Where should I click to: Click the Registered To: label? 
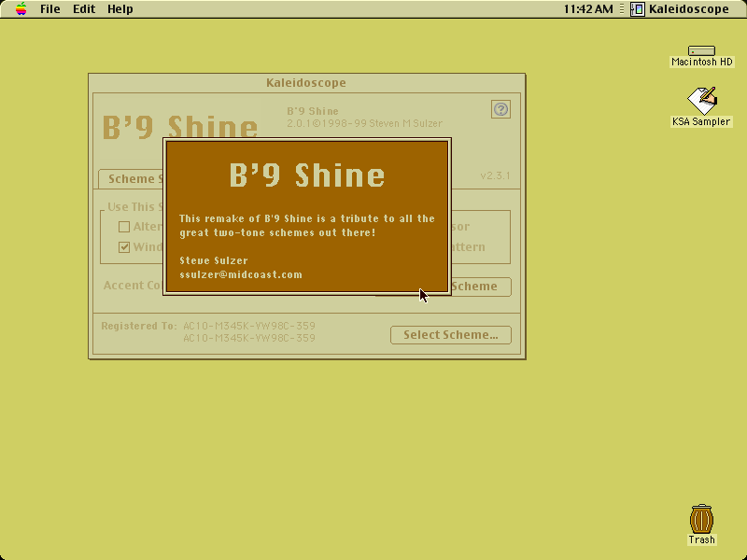(138, 326)
